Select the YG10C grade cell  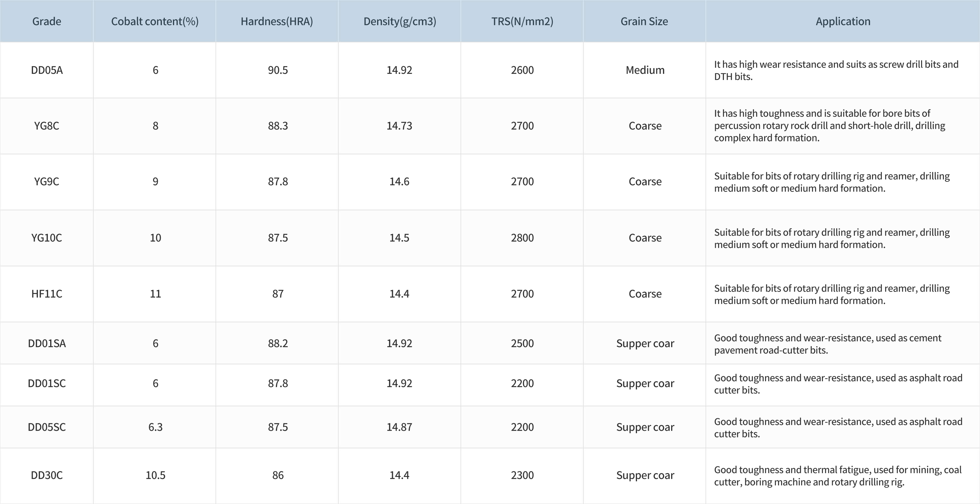click(x=46, y=238)
